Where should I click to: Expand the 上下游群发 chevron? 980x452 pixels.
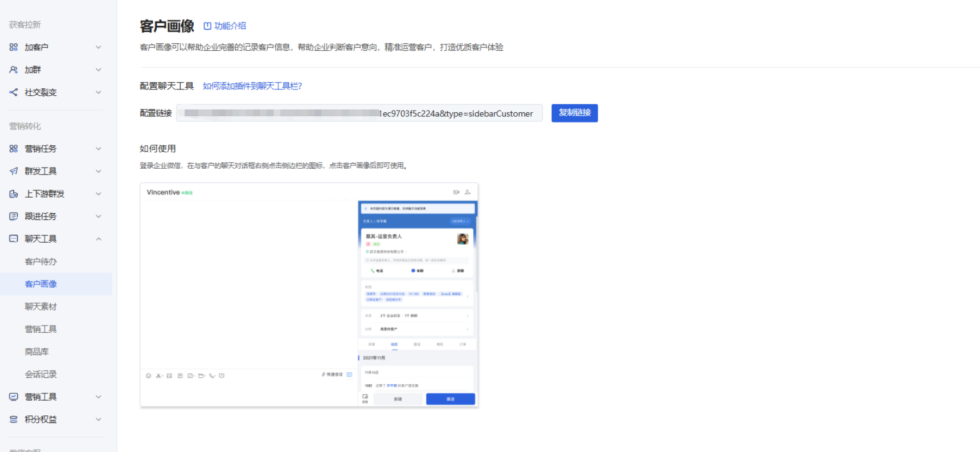click(x=99, y=194)
